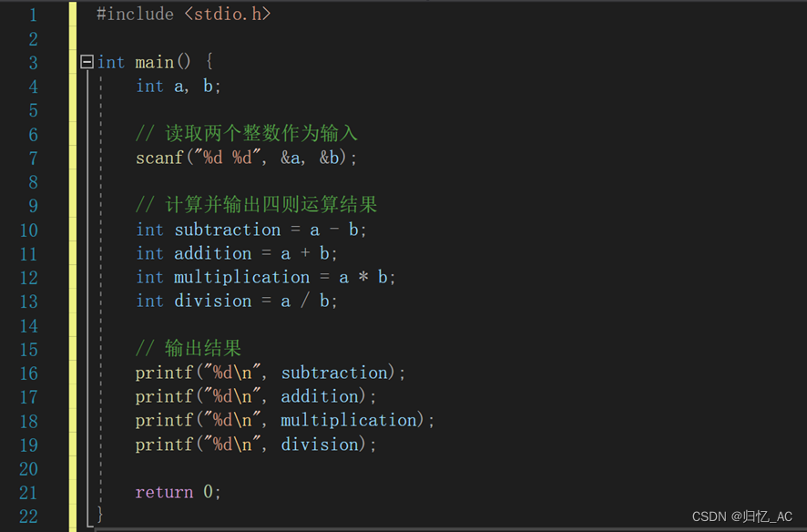Click the return keyword
Viewport: 807px width, 532px height.
tap(164, 493)
